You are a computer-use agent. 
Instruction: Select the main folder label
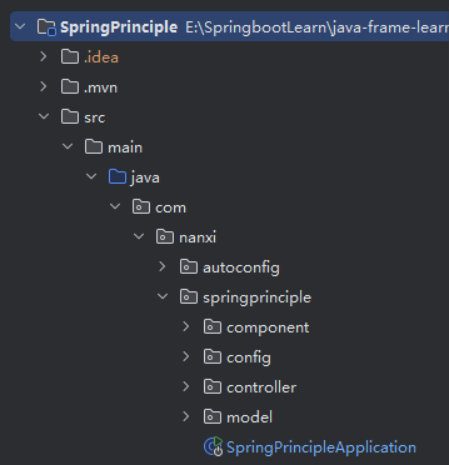(x=125, y=147)
